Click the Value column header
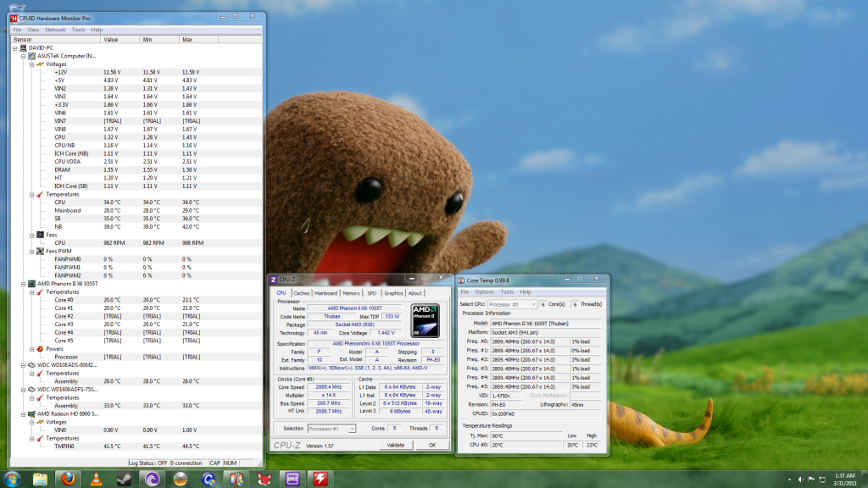The width and height of the screenshot is (868, 488). tap(120, 39)
